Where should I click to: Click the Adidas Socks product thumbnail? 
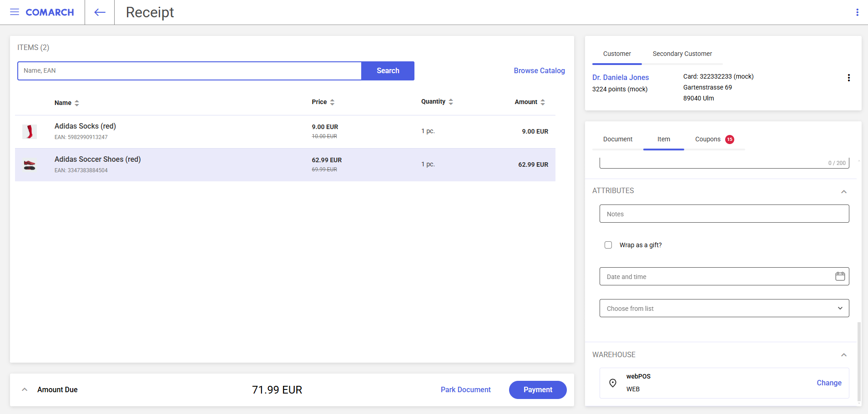[30, 132]
